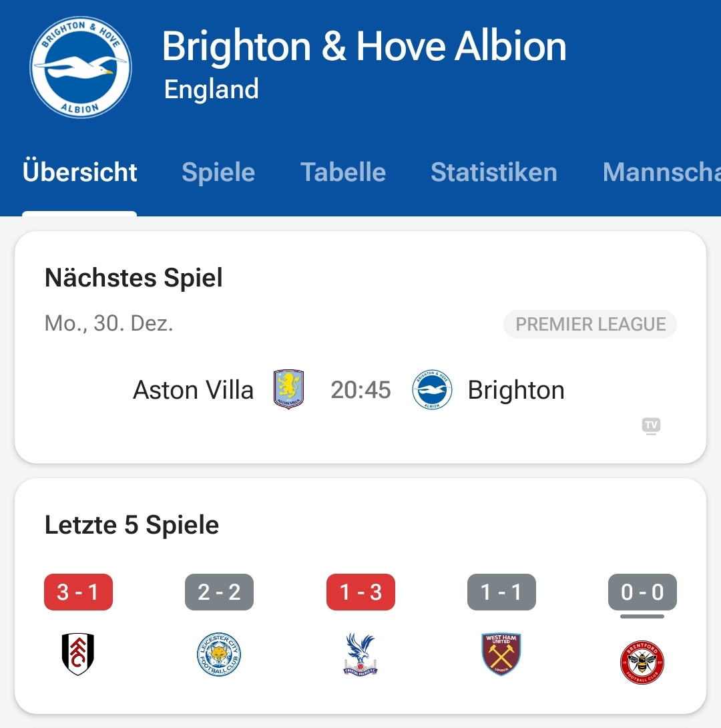Viewport: 721px width, 728px height.
Task: Click the Premier League badge
Action: pos(590,325)
